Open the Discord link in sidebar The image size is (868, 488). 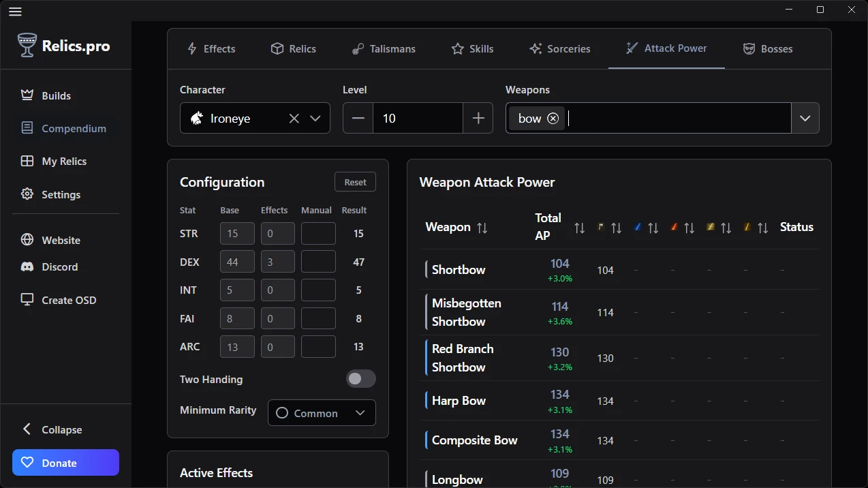(59, 267)
